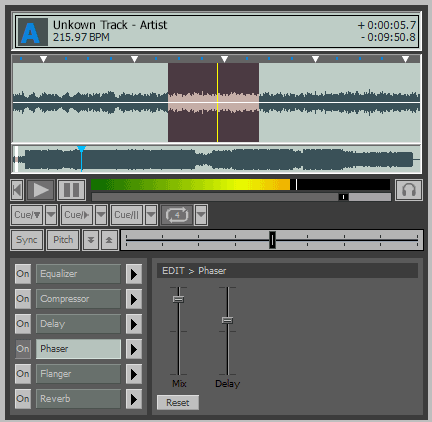432x422 pixels.
Task: Select the Reverb effect row
Action: click(x=78, y=399)
